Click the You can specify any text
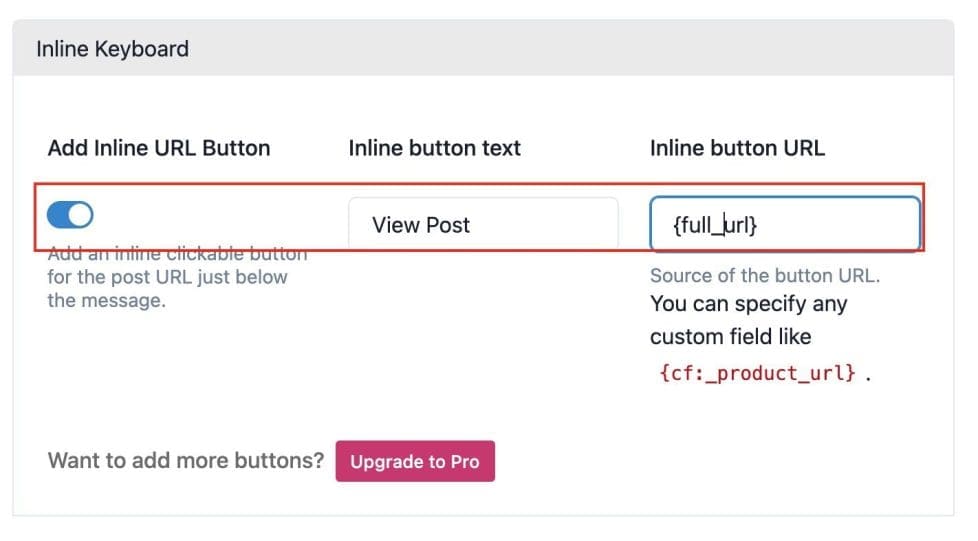 748,303
